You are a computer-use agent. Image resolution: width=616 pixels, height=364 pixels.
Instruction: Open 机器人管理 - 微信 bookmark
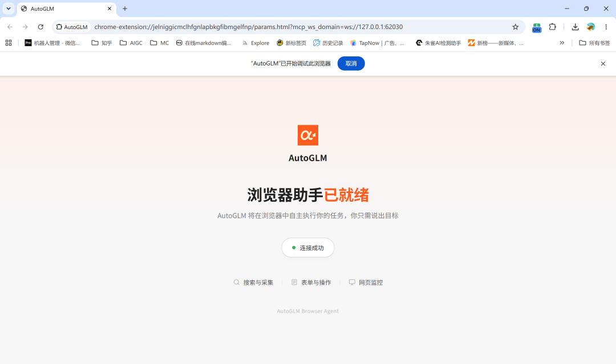52,43
